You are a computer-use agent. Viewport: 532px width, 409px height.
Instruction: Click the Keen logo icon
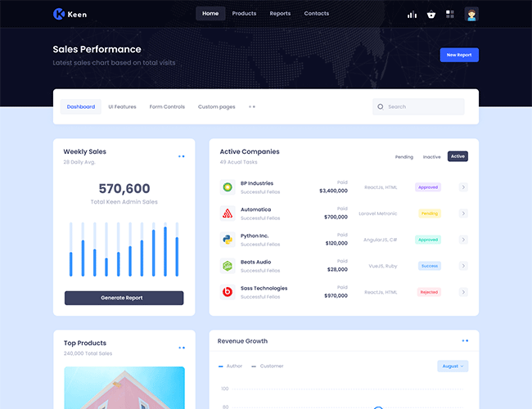pyautogui.click(x=58, y=14)
